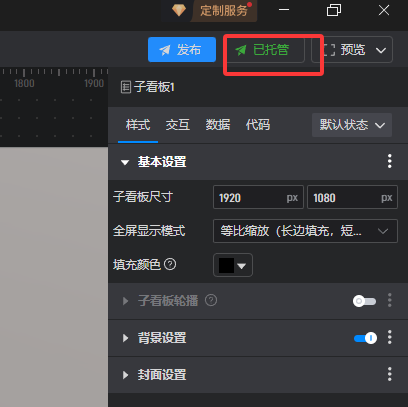This screenshot has width=408, height=407.
Task: Click the 已托管 button
Action: pyautogui.click(x=266, y=50)
